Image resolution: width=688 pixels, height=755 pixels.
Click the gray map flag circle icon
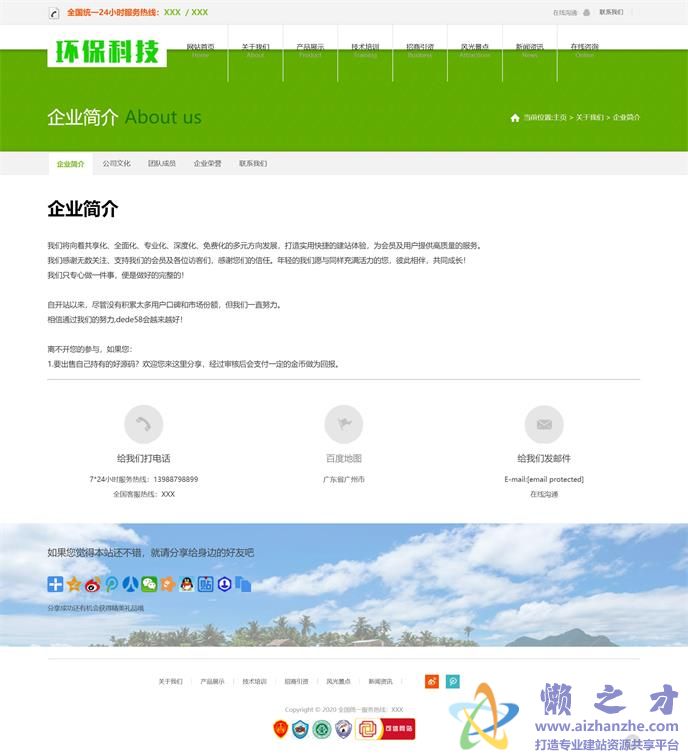point(344,424)
